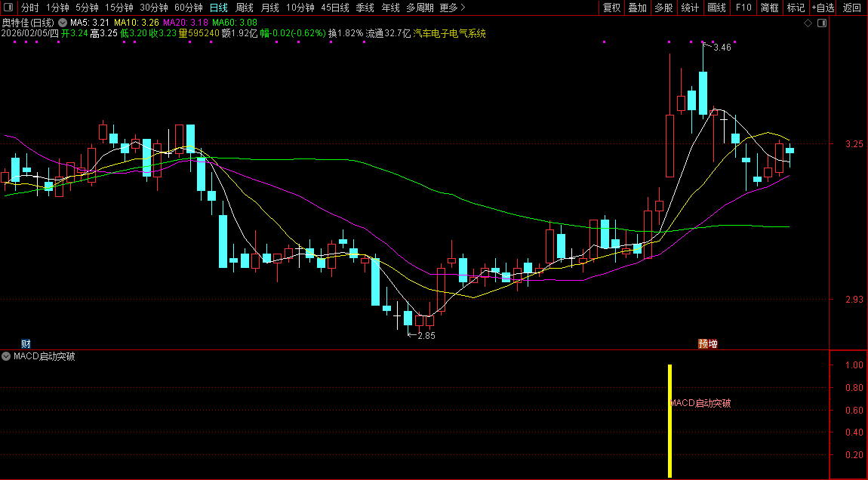Viewport: 868px width, 480px height.
Task: Click the 奥特佳(日线) stock title
Action: (28, 23)
